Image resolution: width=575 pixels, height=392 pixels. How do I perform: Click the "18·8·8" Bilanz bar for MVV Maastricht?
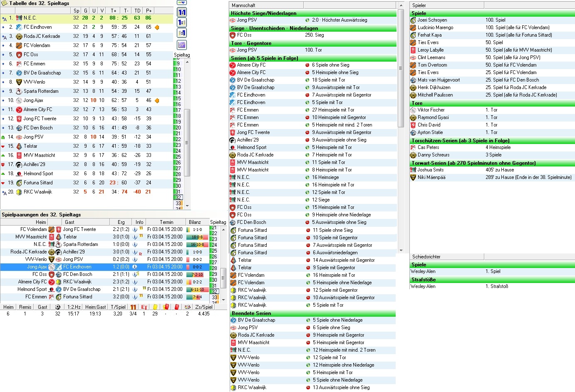pyautogui.click(x=197, y=237)
